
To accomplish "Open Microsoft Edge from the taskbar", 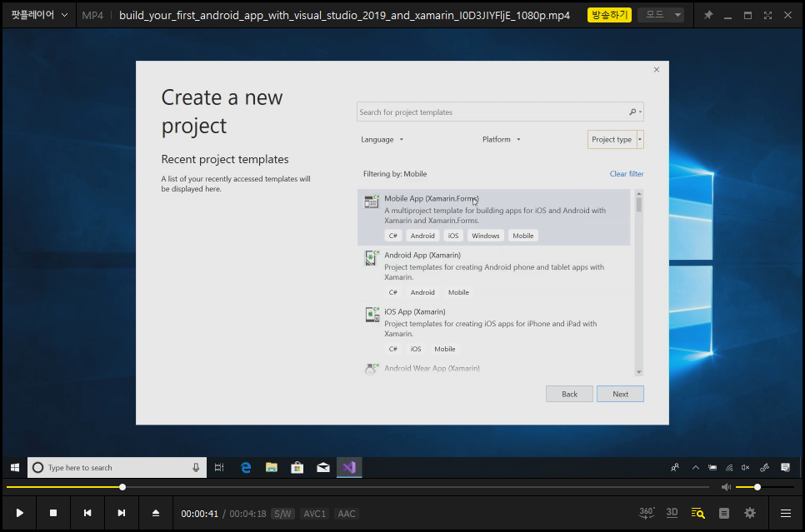I will (246, 467).
